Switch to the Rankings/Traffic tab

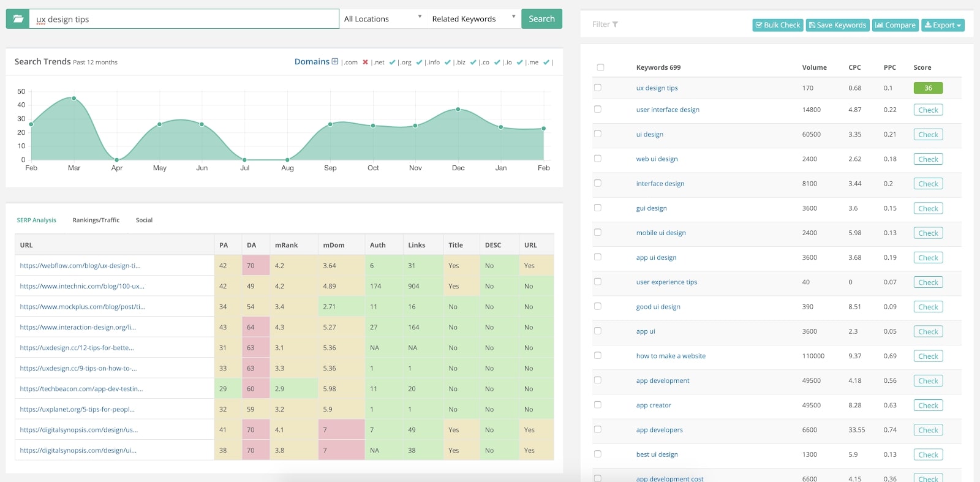(96, 220)
